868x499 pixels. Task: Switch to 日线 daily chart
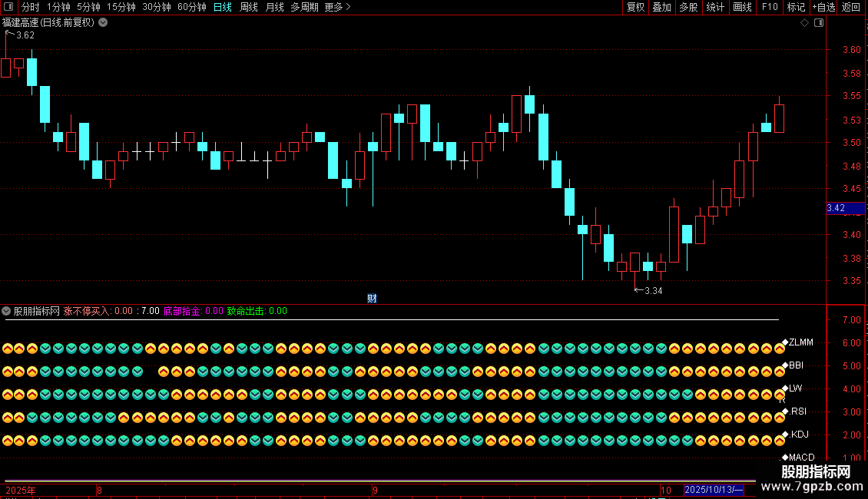(223, 7)
